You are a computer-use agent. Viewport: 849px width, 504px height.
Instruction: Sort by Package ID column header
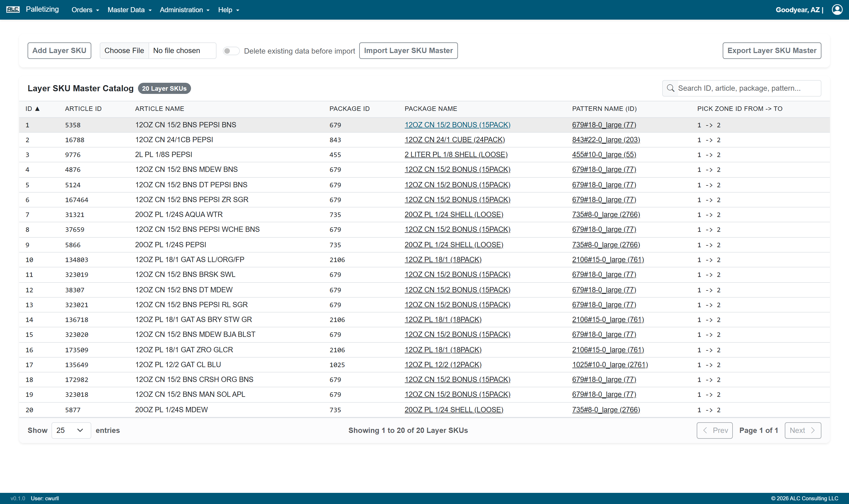point(349,109)
